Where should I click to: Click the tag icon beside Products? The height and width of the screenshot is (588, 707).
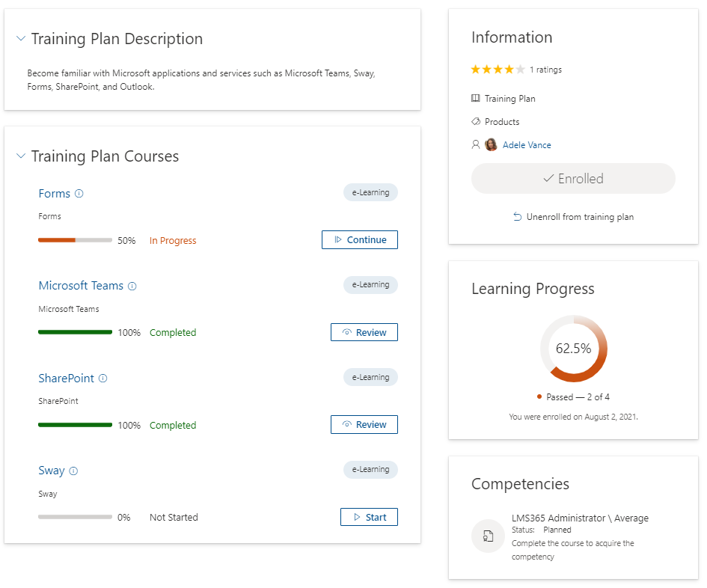click(x=475, y=121)
